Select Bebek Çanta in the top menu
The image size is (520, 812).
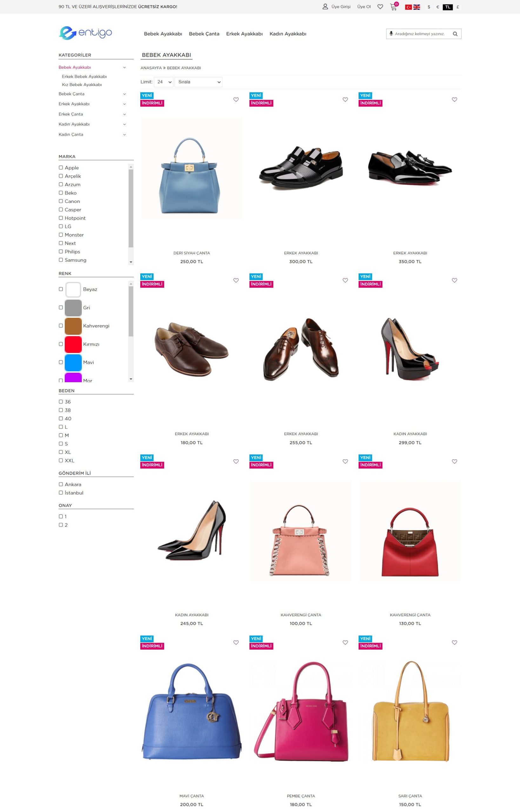(204, 34)
